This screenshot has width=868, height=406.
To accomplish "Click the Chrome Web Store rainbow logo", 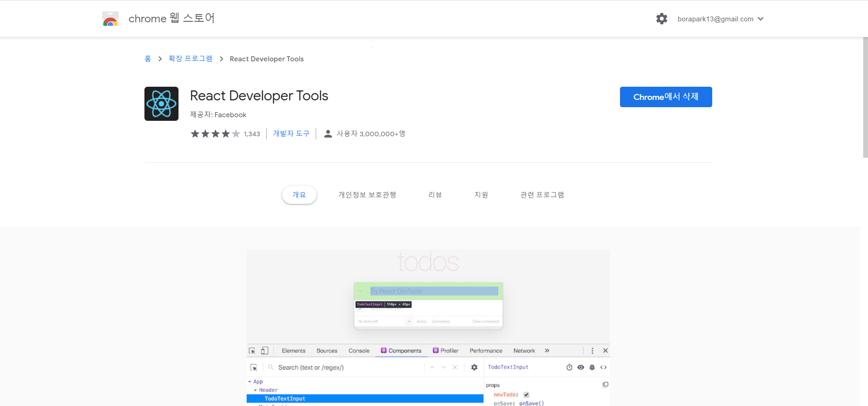I will tap(110, 19).
